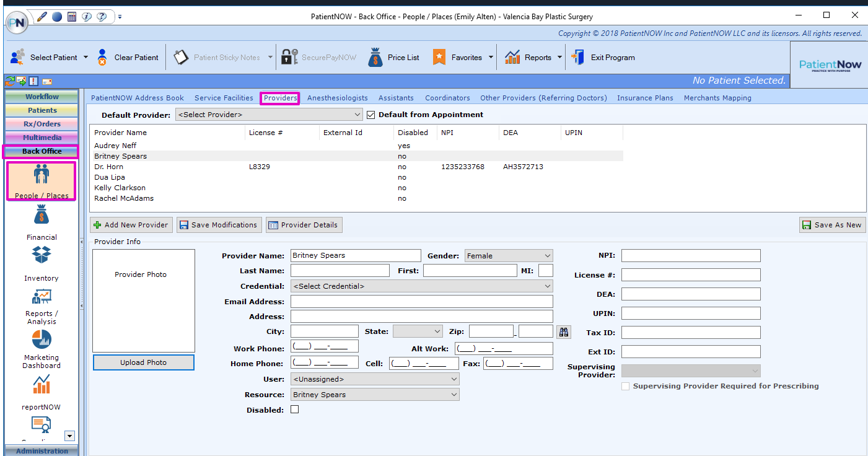Toggle the Default from Appointment checkbox

[x=370, y=114]
